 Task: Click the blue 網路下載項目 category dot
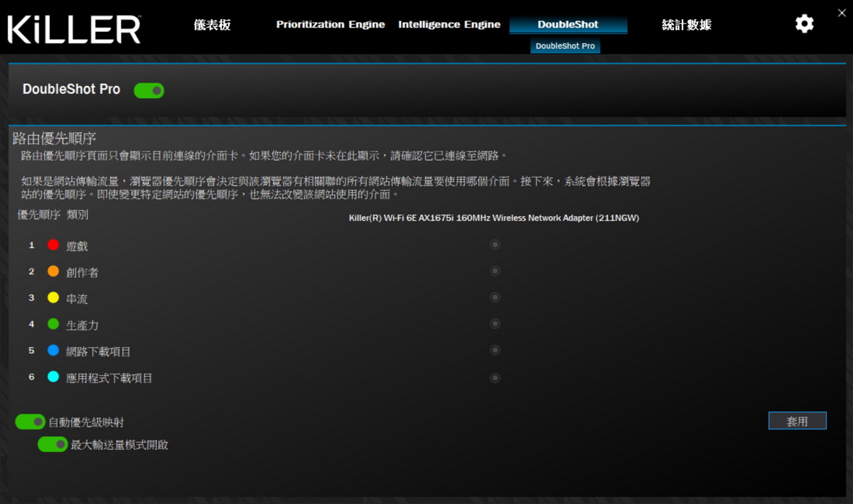point(53,350)
